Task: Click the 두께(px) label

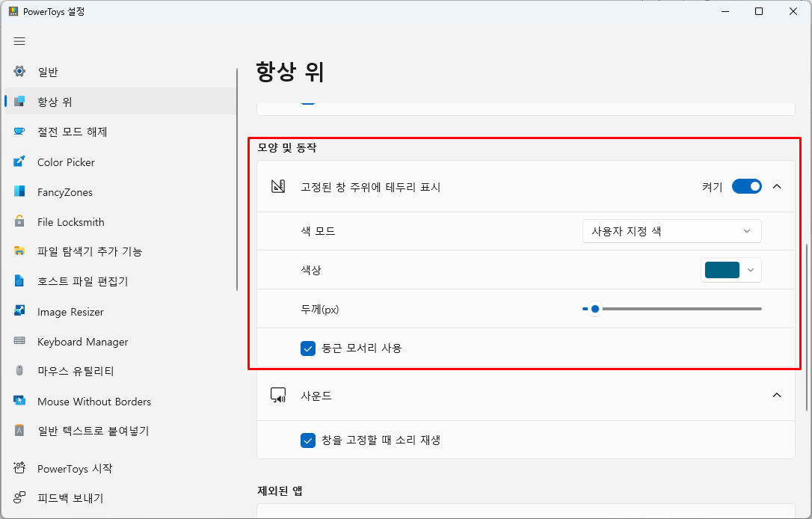Action: 319,309
